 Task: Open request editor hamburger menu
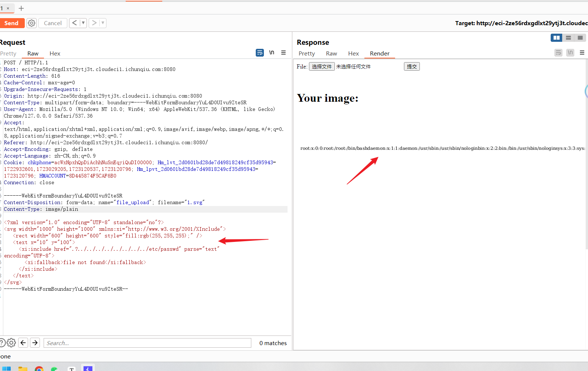(x=283, y=53)
